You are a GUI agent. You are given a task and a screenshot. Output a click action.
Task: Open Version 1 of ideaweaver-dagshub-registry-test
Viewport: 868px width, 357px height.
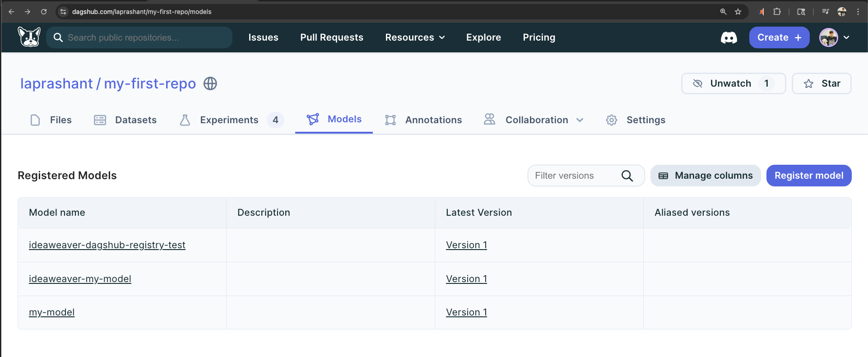coord(466,245)
